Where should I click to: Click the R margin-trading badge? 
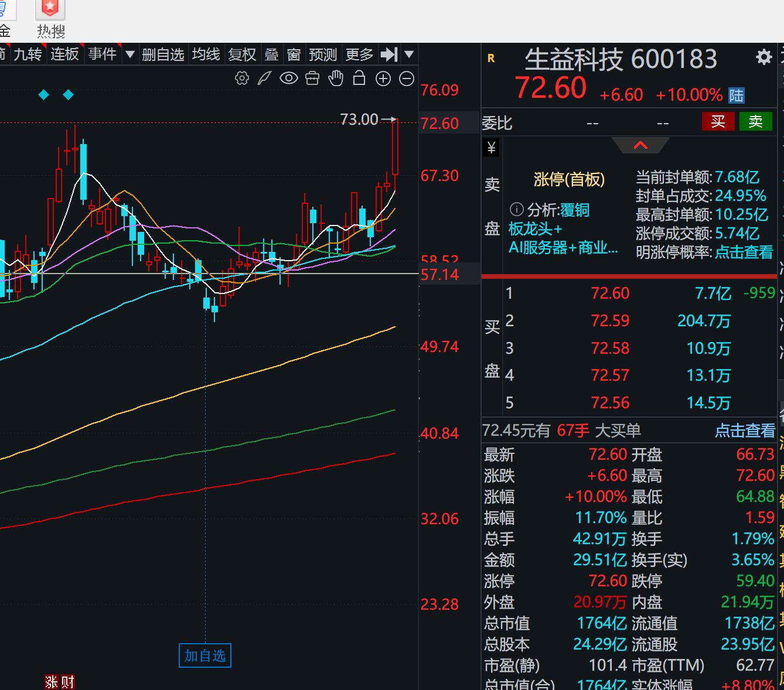(491, 58)
